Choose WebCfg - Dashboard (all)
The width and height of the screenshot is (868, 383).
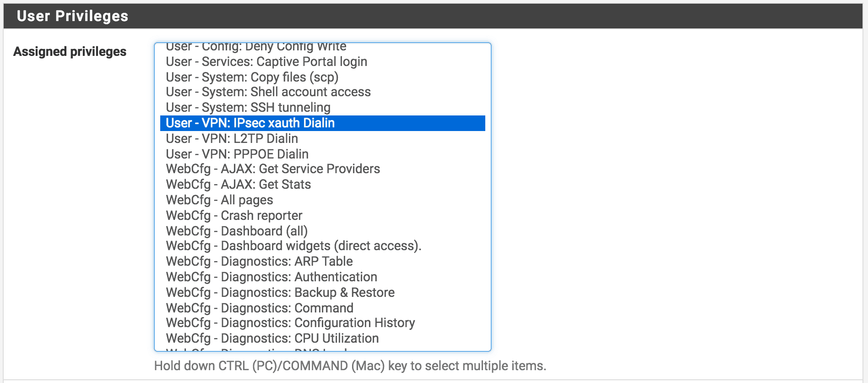pos(322,231)
